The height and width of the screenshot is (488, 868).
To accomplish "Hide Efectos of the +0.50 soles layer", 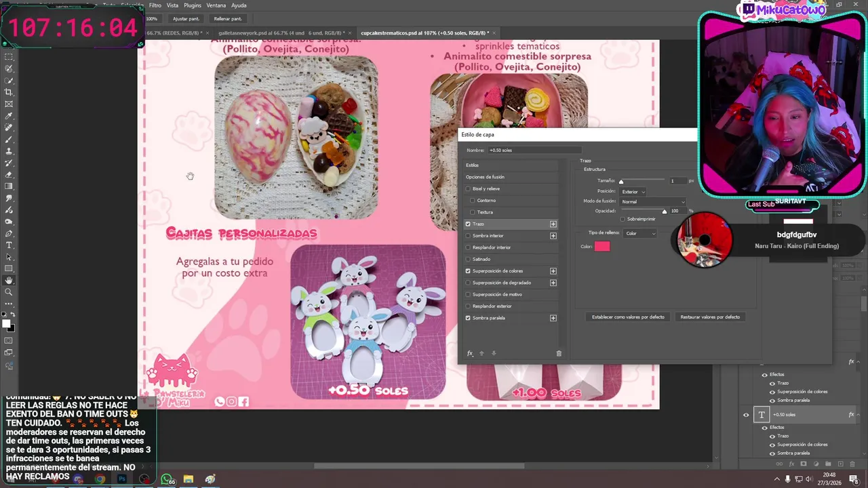I will tap(764, 428).
